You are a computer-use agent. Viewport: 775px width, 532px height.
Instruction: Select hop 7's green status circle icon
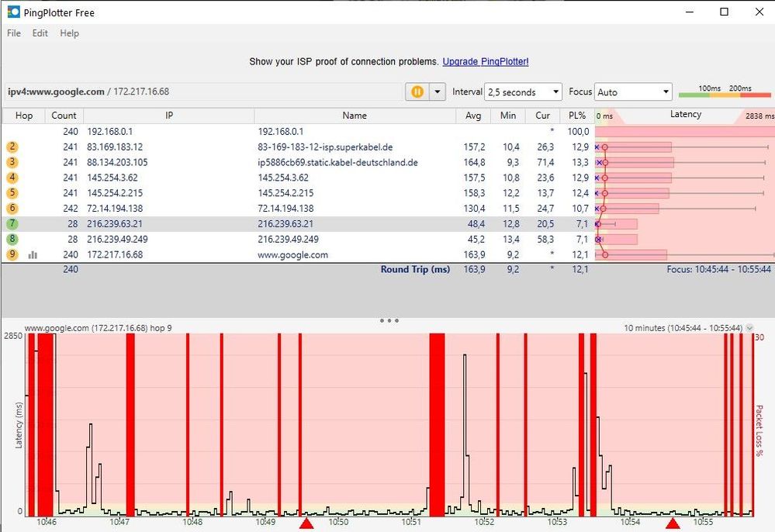pyautogui.click(x=12, y=223)
